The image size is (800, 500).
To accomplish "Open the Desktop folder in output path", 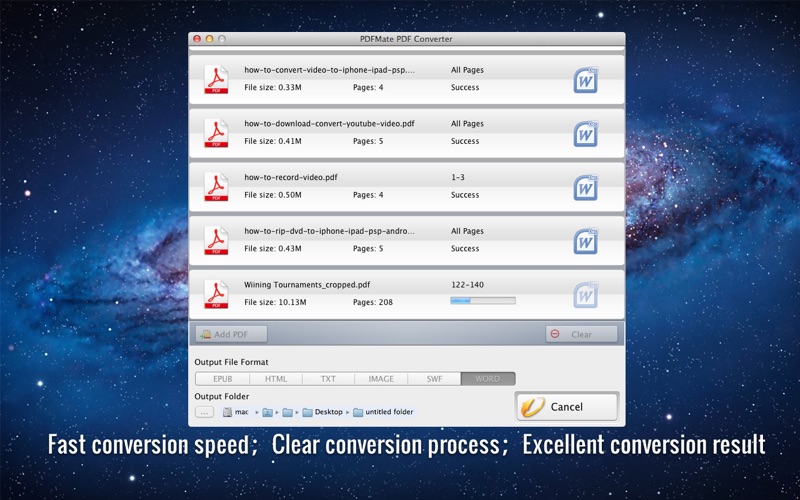I will 322,412.
